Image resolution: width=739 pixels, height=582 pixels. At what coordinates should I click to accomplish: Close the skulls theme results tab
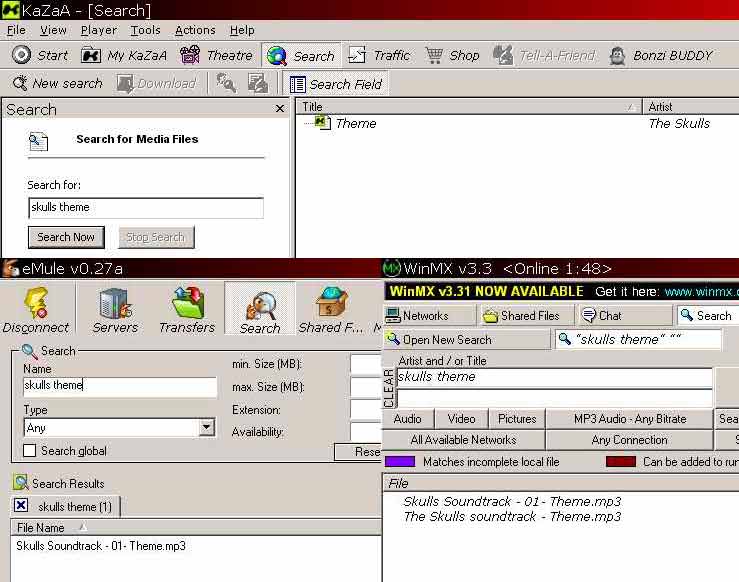(x=21, y=506)
